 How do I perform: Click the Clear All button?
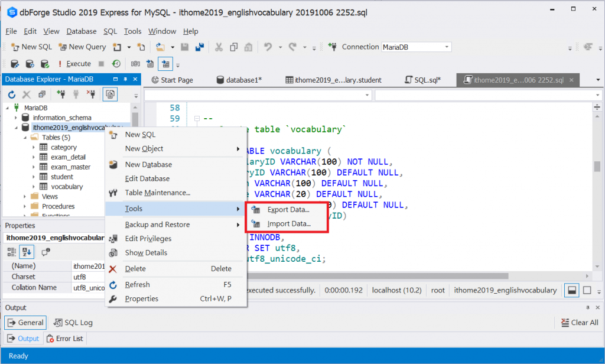coord(580,323)
